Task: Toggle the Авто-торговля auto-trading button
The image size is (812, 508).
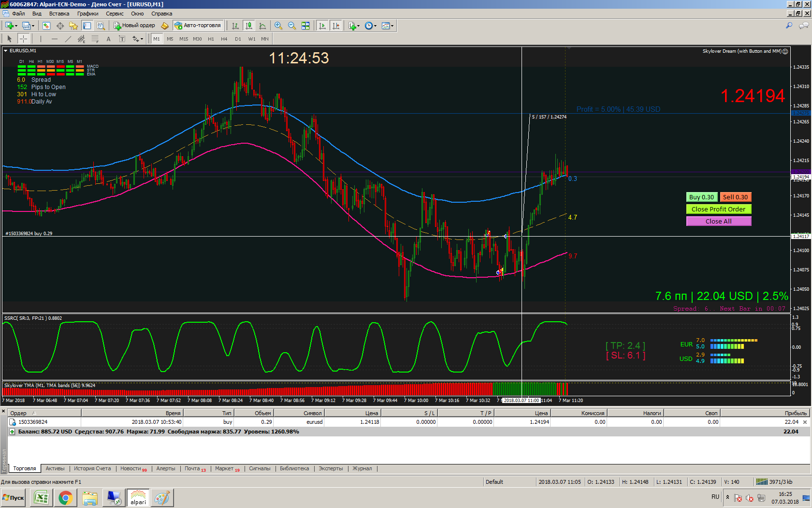Action: 198,26
